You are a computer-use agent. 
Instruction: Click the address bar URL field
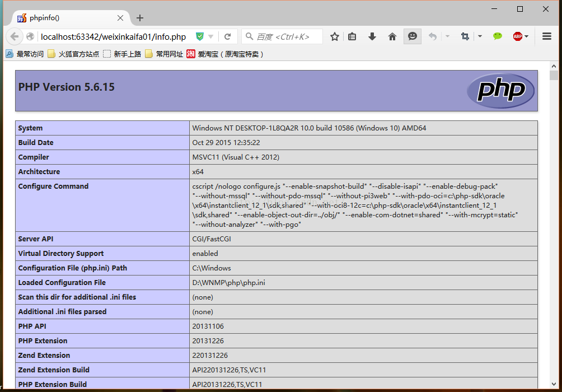tap(114, 36)
